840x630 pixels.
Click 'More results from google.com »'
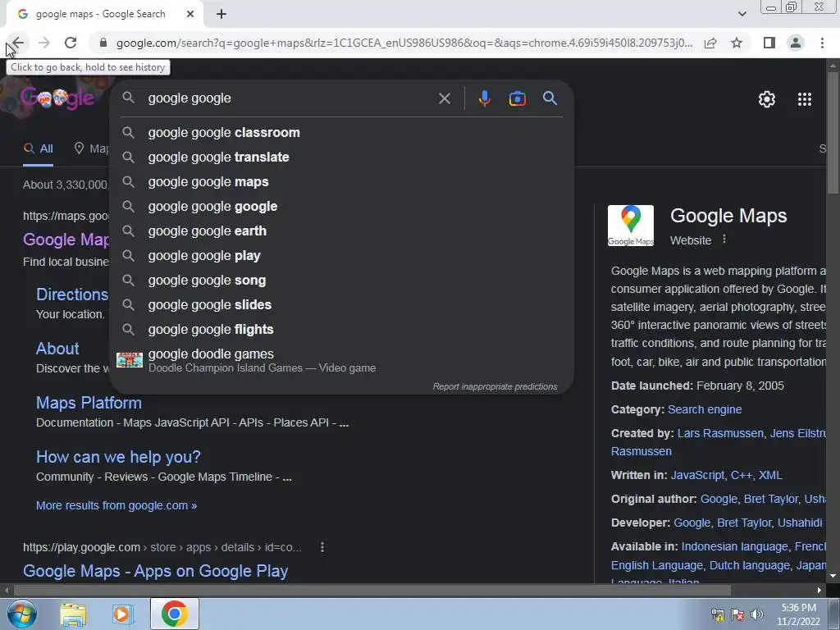(x=116, y=505)
